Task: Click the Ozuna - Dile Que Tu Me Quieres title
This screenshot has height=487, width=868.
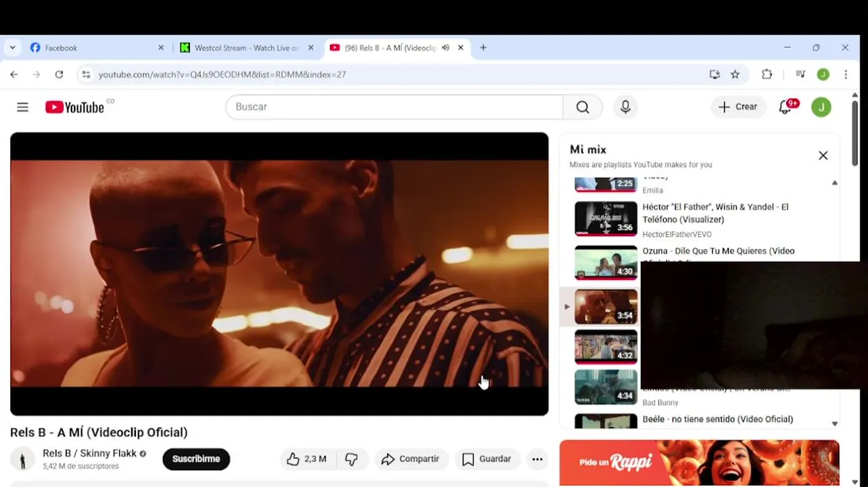Action: click(718, 251)
